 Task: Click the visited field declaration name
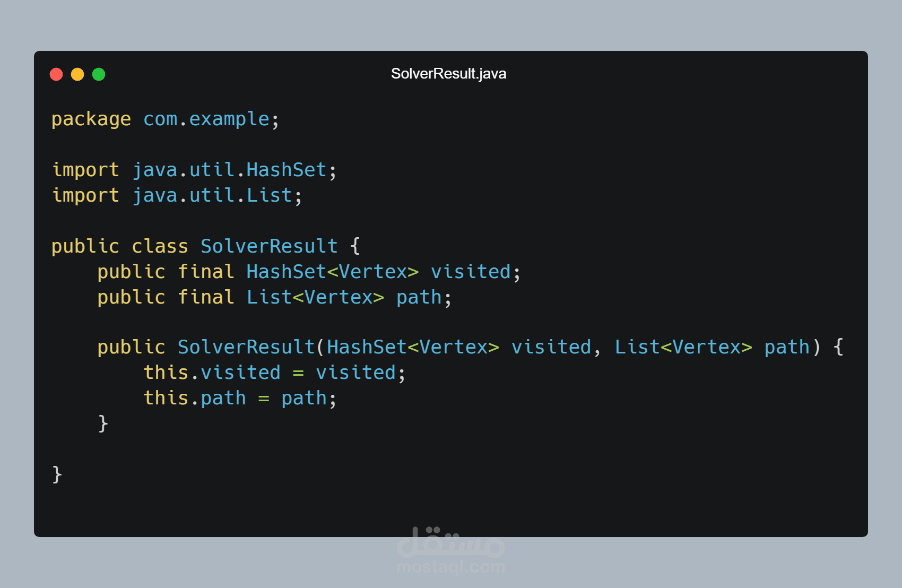471,272
